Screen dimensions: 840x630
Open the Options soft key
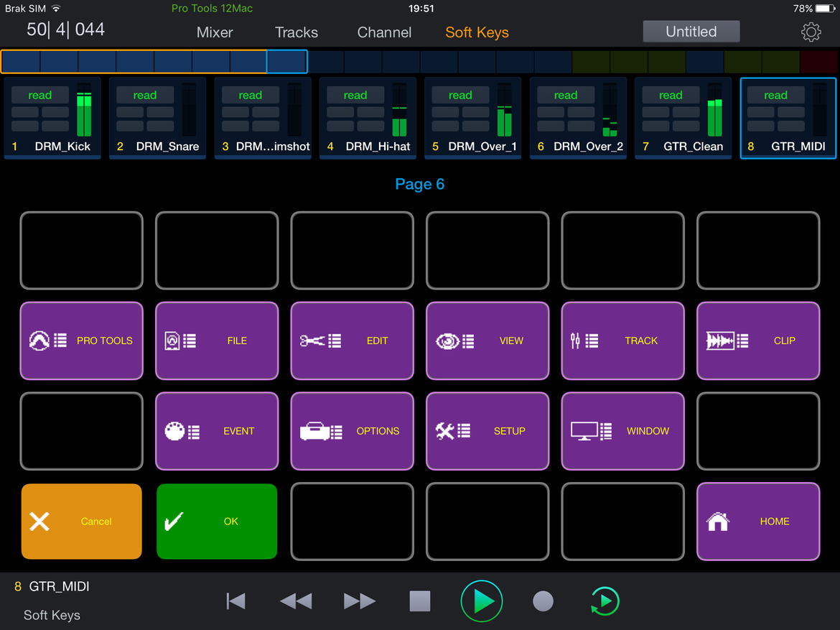click(x=352, y=431)
